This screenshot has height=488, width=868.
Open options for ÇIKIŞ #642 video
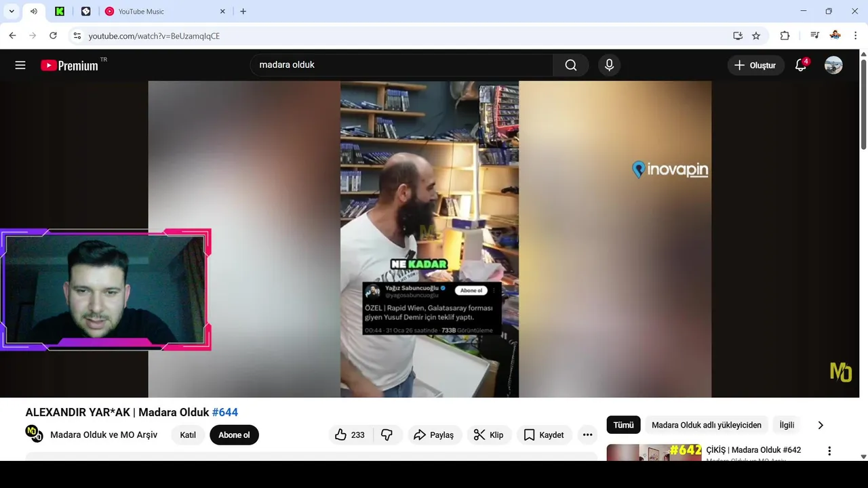[x=829, y=451]
